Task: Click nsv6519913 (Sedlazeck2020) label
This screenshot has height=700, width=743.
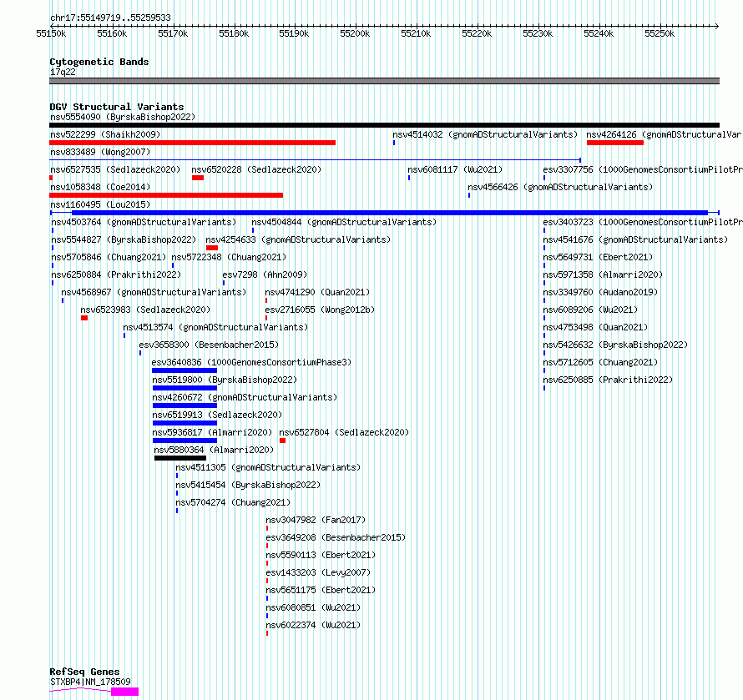Action: (x=217, y=415)
